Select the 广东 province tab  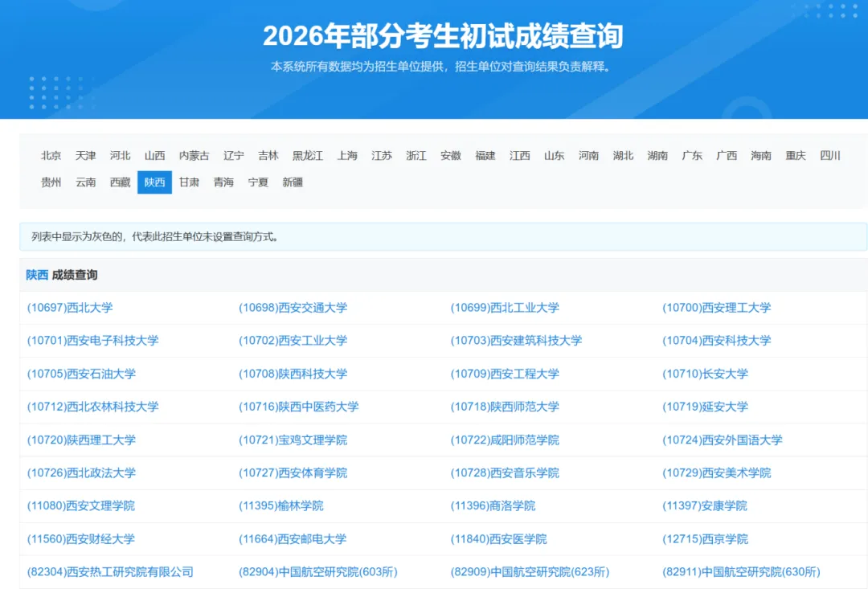692,156
